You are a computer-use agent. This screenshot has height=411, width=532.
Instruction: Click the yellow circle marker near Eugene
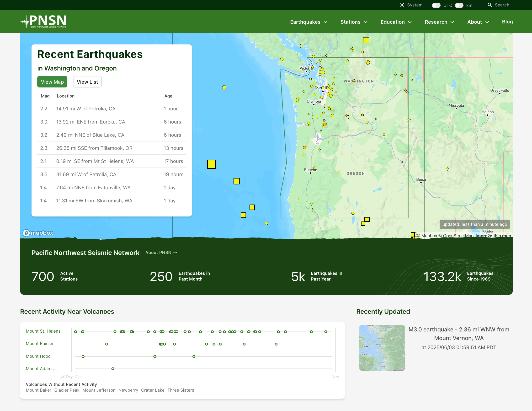[315, 168]
